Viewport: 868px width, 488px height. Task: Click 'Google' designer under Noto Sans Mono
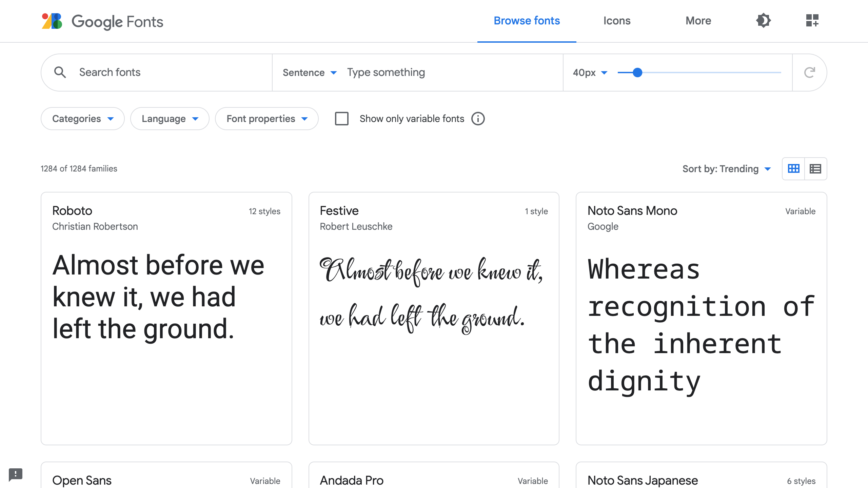(603, 226)
